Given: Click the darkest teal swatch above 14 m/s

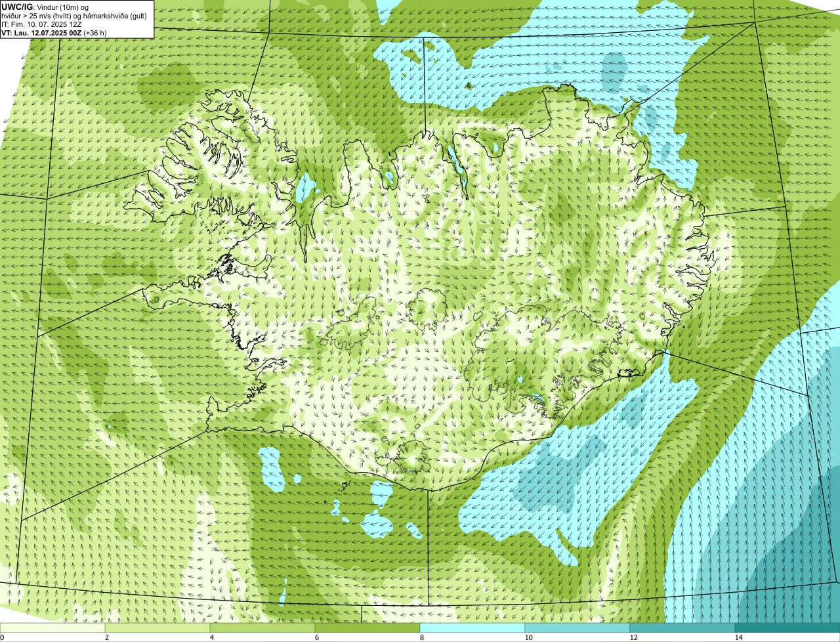Looking at the screenshot, I should [787, 628].
